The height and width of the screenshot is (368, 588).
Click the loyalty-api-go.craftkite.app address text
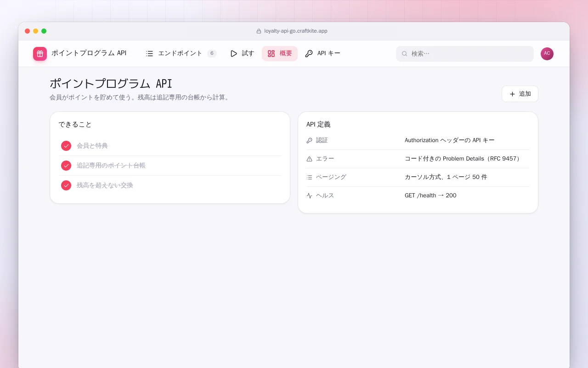click(296, 31)
